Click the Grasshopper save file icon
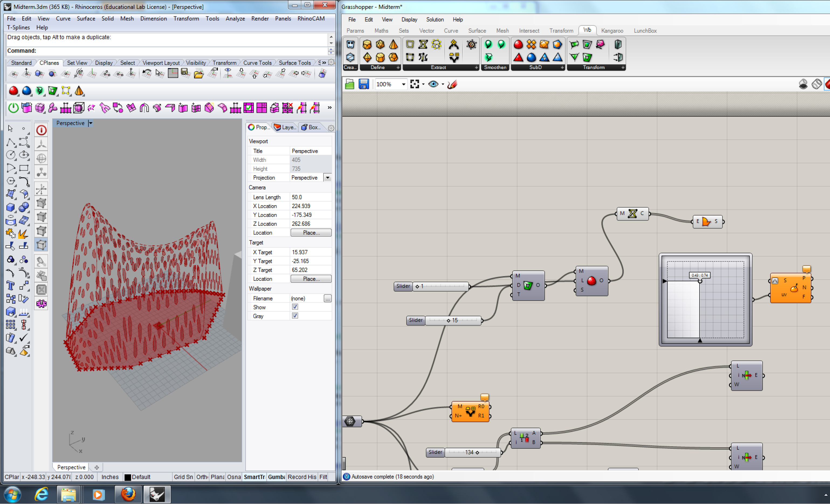Screen dimensions: 830x504 (363, 84)
